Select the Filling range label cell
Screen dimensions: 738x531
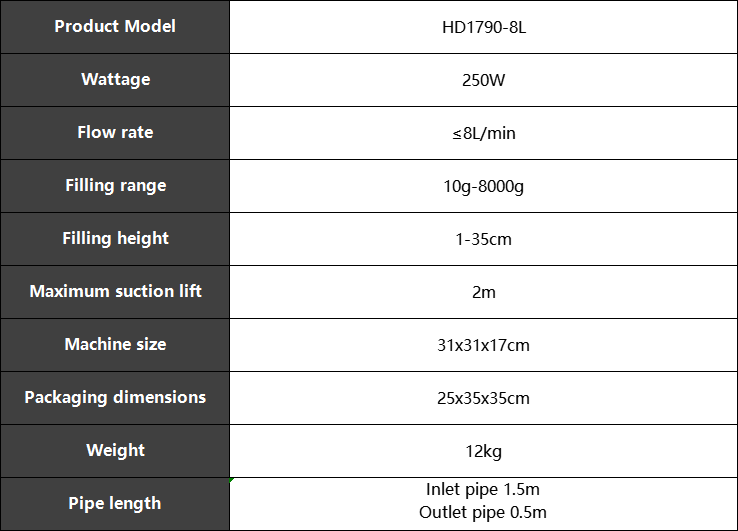click(x=115, y=186)
